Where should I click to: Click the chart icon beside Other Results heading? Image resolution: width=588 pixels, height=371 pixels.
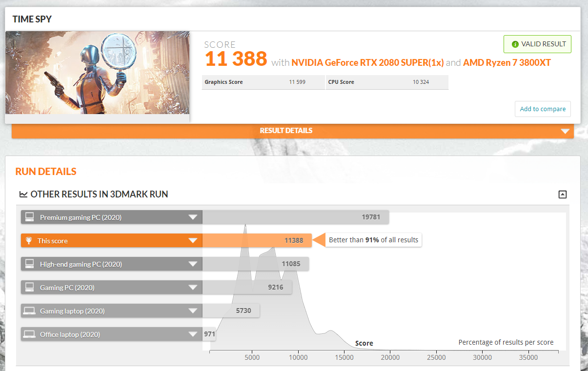coord(23,195)
